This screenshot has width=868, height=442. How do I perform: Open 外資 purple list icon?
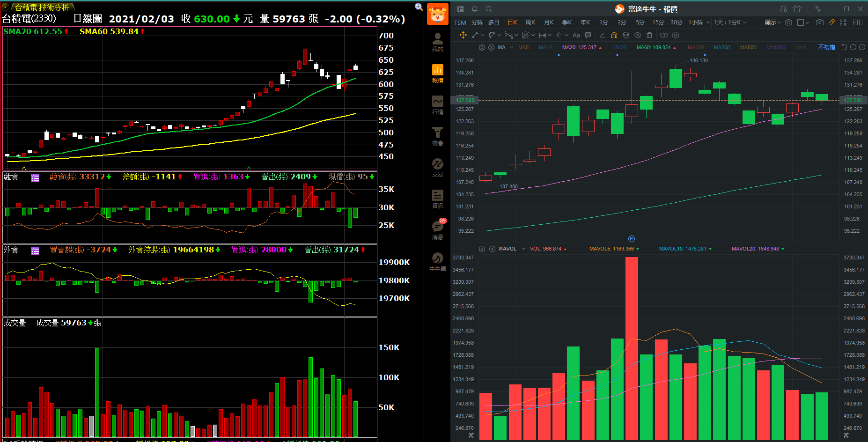pos(35,250)
